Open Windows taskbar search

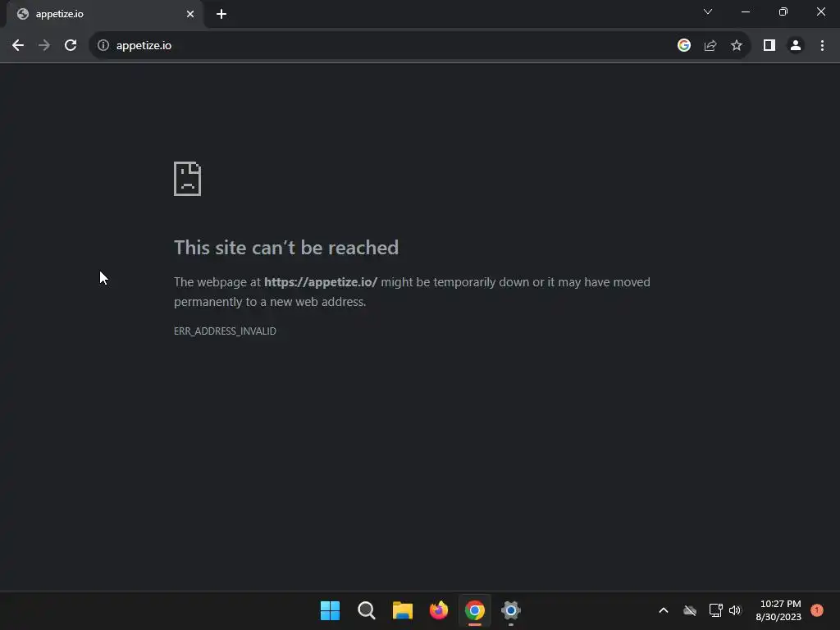367,610
